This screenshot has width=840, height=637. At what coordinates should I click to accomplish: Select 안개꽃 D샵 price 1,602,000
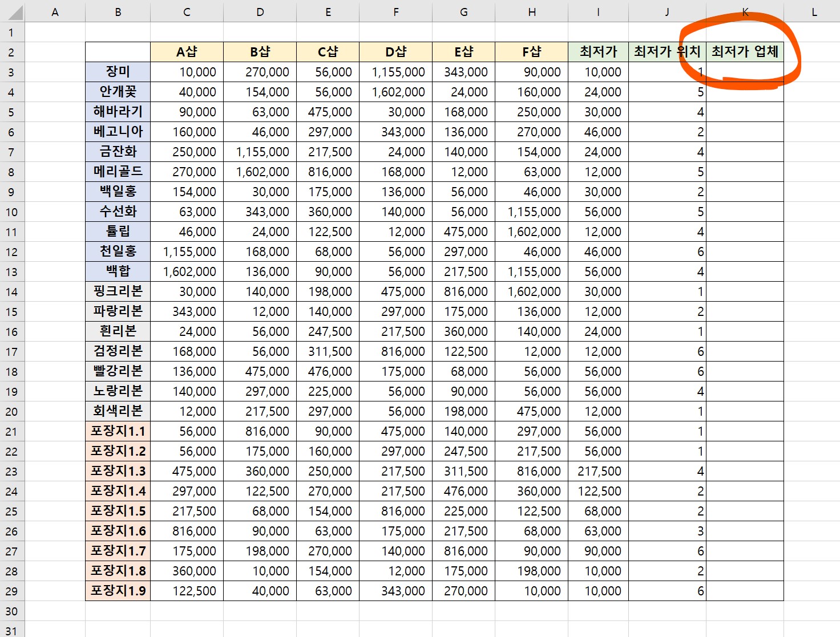pos(395,92)
